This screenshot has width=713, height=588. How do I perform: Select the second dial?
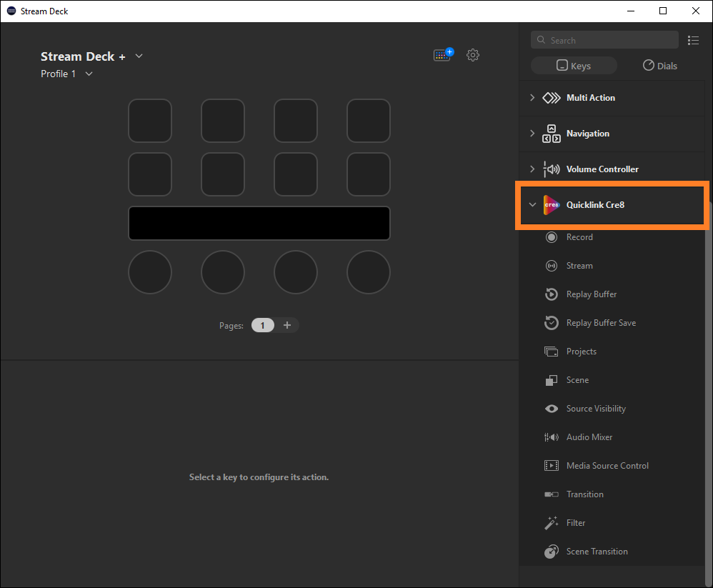tap(223, 272)
